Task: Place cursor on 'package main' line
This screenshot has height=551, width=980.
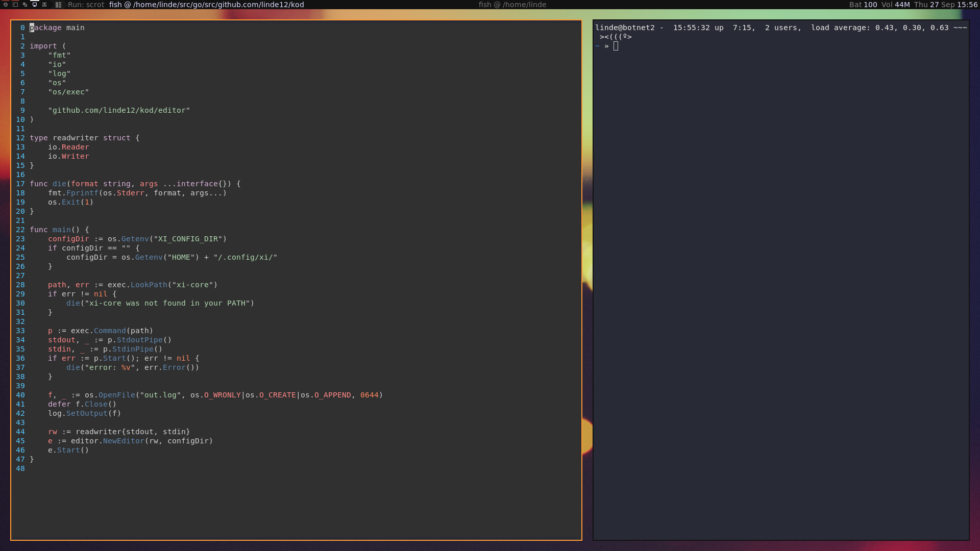Action: [57, 28]
